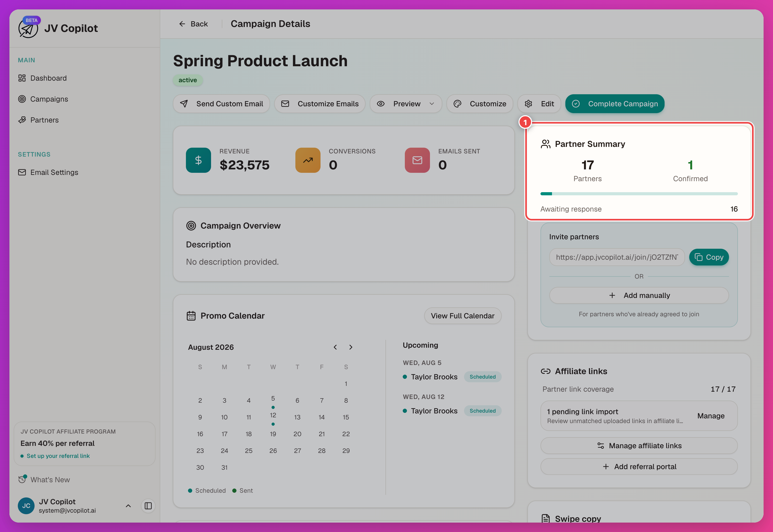This screenshot has width=773, height=532.
Task: Click the Conversions trend icon
Action: click(x=308, y=160)
